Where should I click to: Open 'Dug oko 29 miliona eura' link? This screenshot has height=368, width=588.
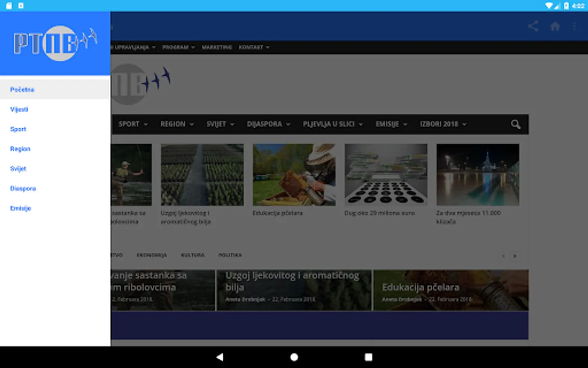tap(379, 213)
